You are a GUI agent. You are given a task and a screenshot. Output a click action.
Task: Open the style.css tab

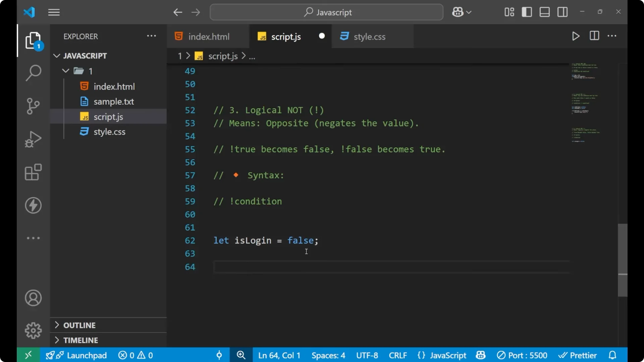pyautogui.click(x=370, y=36)
